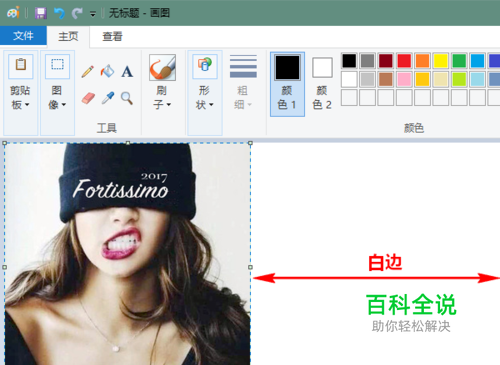The image size is (500, 365).
Task: Pick the white color swatch
Action: tap(349, 79)
